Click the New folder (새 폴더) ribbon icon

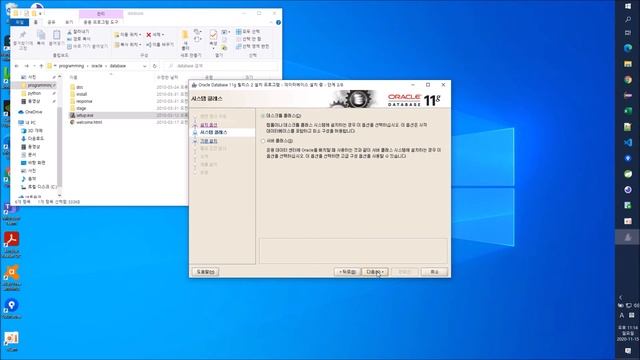(x=185, y=40)
